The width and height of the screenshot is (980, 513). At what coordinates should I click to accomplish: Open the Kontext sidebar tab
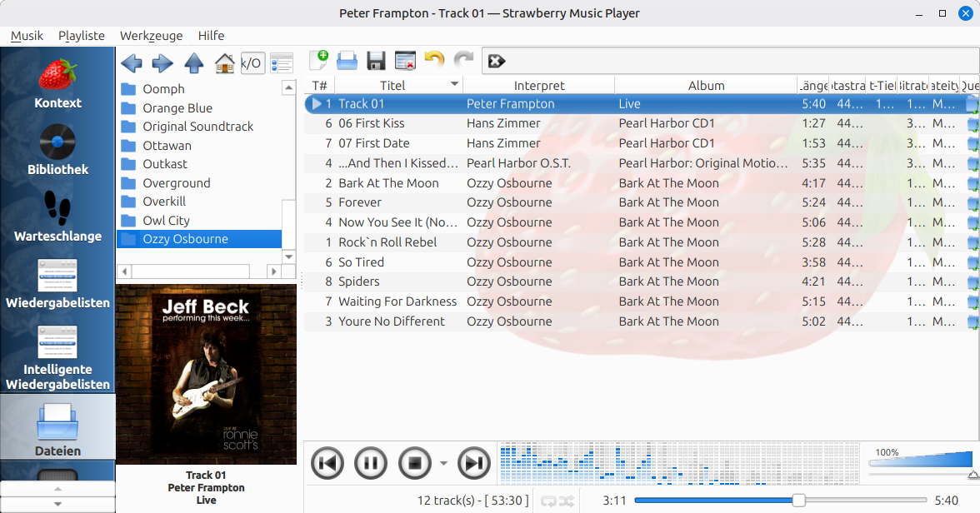tap(57, 82)
